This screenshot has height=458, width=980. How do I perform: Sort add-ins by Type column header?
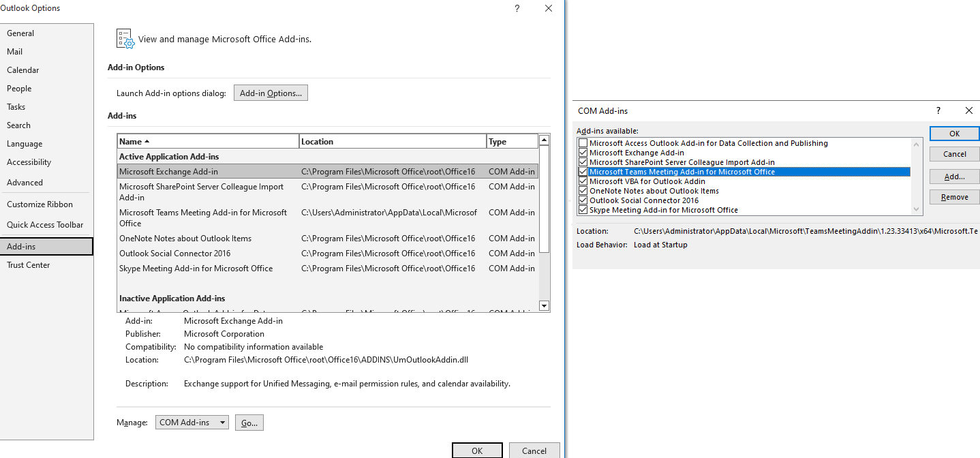[512, 141]
